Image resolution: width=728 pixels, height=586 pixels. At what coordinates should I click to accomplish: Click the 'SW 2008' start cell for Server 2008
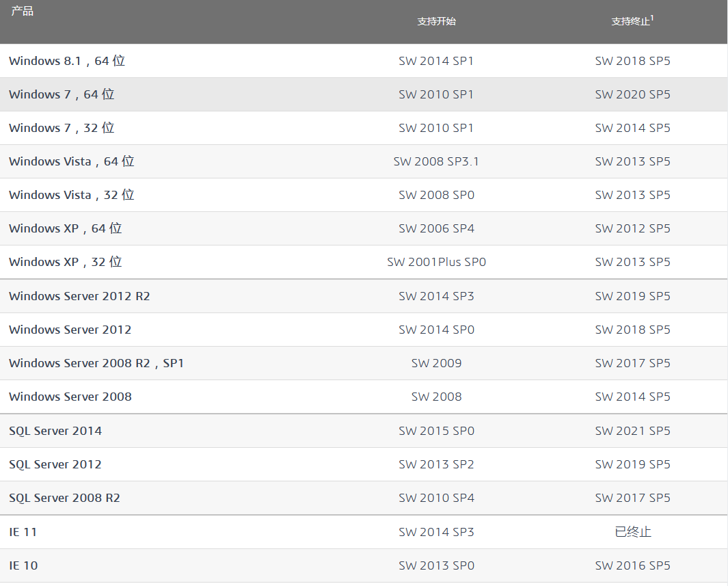click(x=436, y=396)
